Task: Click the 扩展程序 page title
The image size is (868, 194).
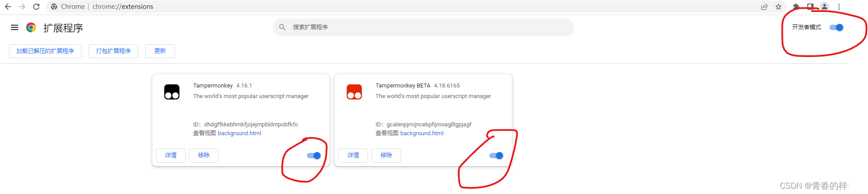Action: click(x=63, y=28)
